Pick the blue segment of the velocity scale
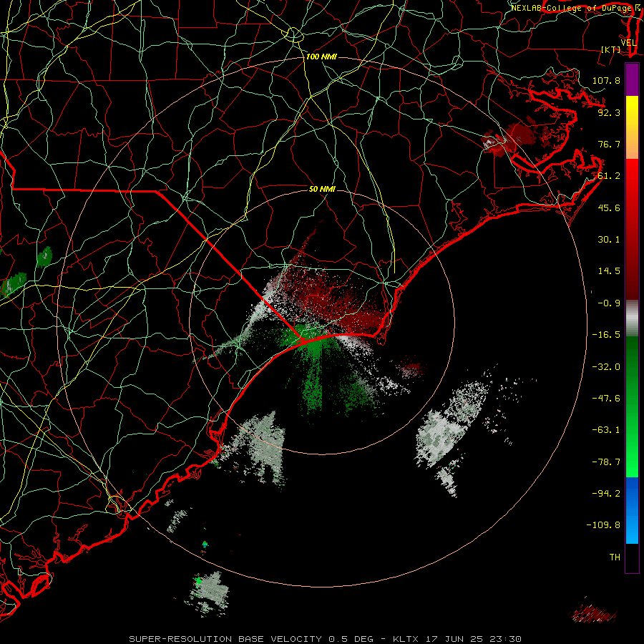This screenshot has height=644, width=644. tap(632, 510)
